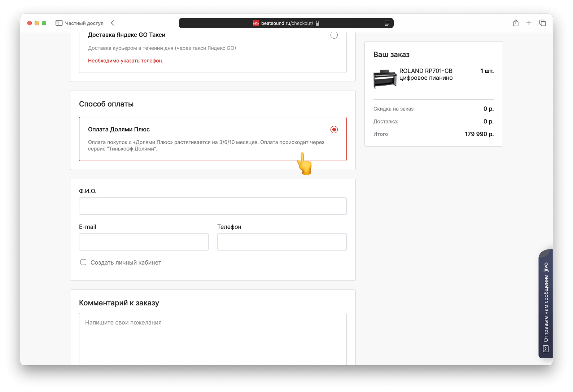Image resolution: width=573 pixels, height=392 pixels.
Task: Click the Оплата Долями Плюс title
Action: 119,129
